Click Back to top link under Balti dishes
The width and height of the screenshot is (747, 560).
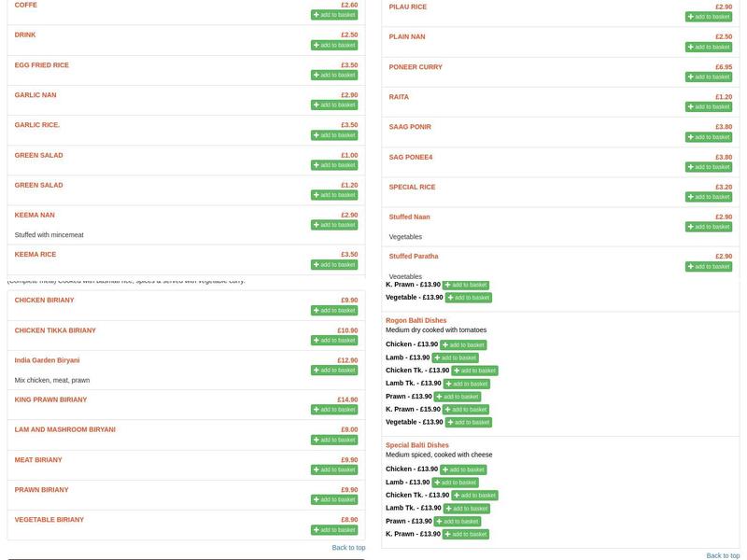tap(723, 555)
